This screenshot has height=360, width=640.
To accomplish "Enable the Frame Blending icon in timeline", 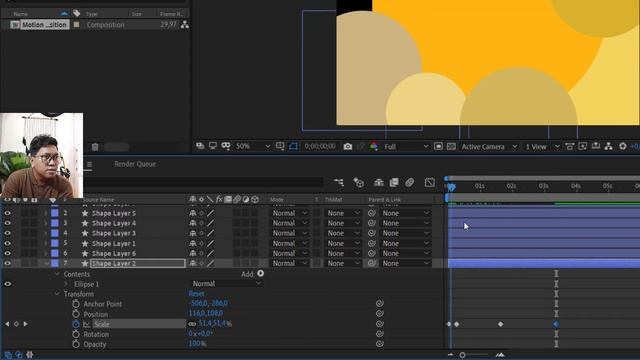I will (394, 182).
